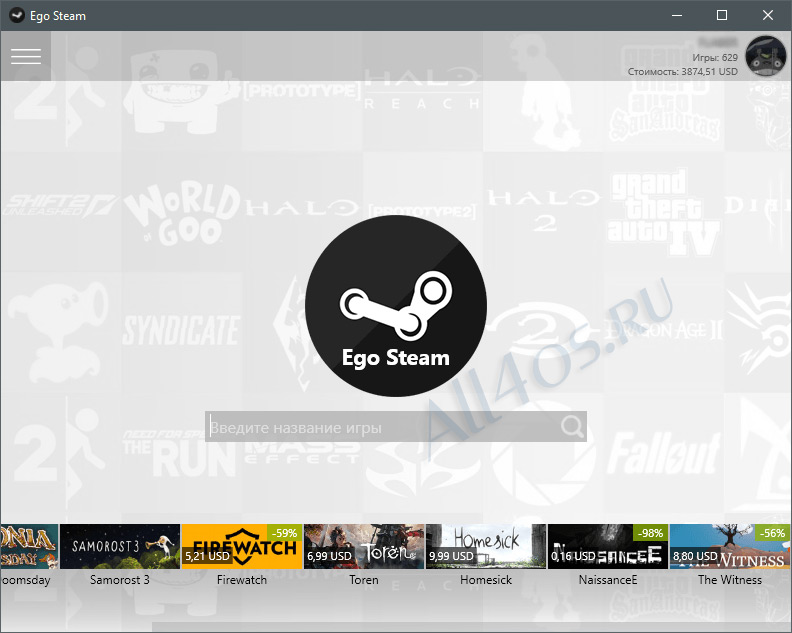Click the 9,99 USD price tag

(x=451, y=556)
